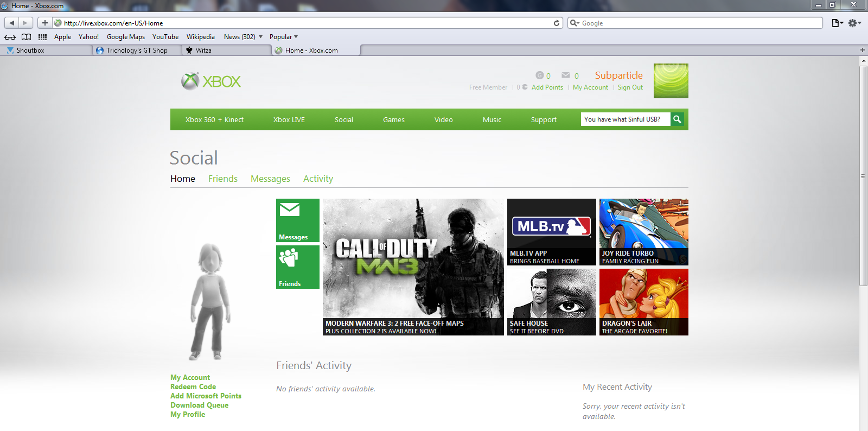This screenshot has height=431, width=868.
Task: Go to the Messages sub-tab
Action: pos(270,179)
